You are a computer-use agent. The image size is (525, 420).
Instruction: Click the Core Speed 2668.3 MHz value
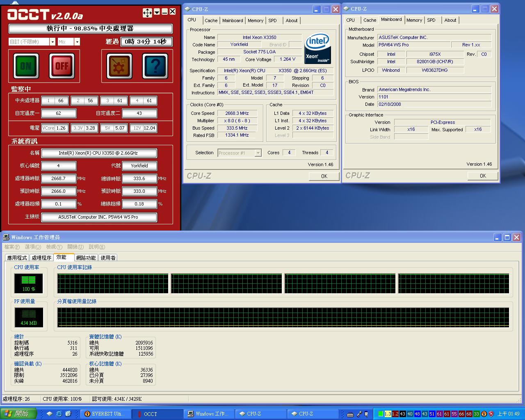237,113
